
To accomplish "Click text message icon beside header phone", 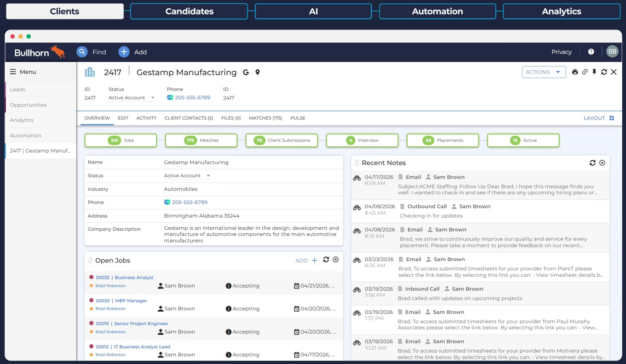I will (x=170, y=98).
